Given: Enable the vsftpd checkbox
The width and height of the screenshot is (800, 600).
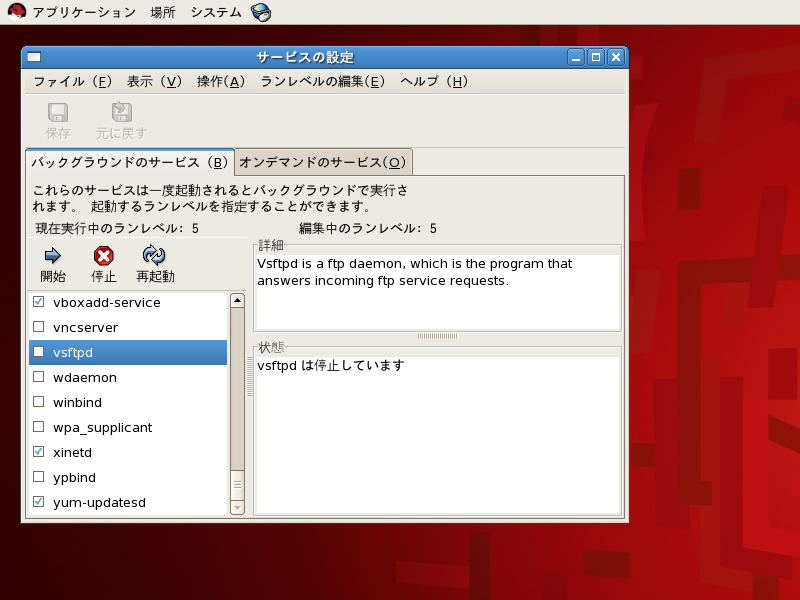Looking at the screenshot, I should [x=38, y=352].
